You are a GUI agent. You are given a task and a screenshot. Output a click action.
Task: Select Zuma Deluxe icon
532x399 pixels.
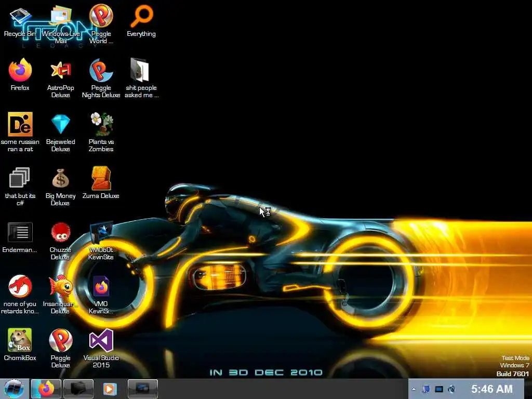pyautogui.click(x=101, y=178)
